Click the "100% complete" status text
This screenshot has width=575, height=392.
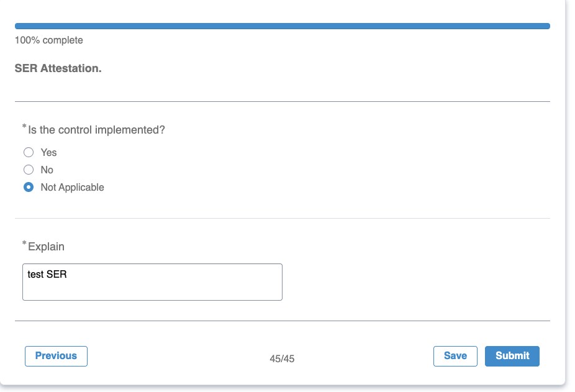tap(49, 40)
